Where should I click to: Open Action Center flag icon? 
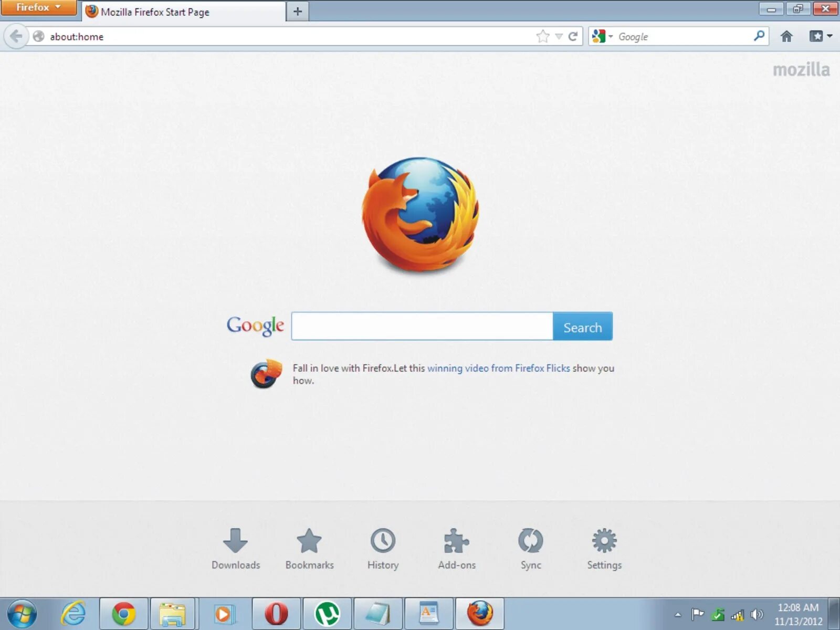(x=697, y=614)
